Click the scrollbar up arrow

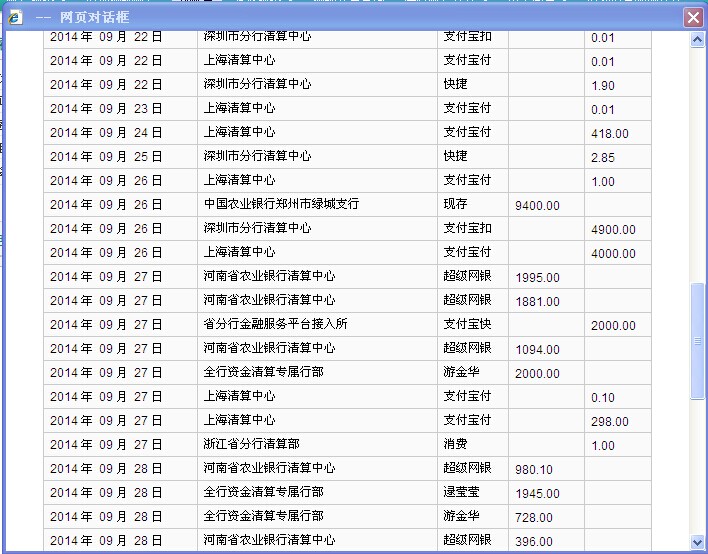tap(697, 39)
